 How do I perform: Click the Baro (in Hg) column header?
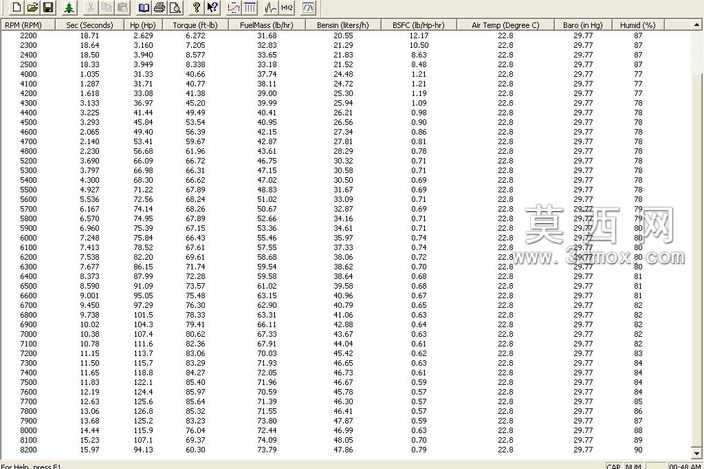(583, 25)
